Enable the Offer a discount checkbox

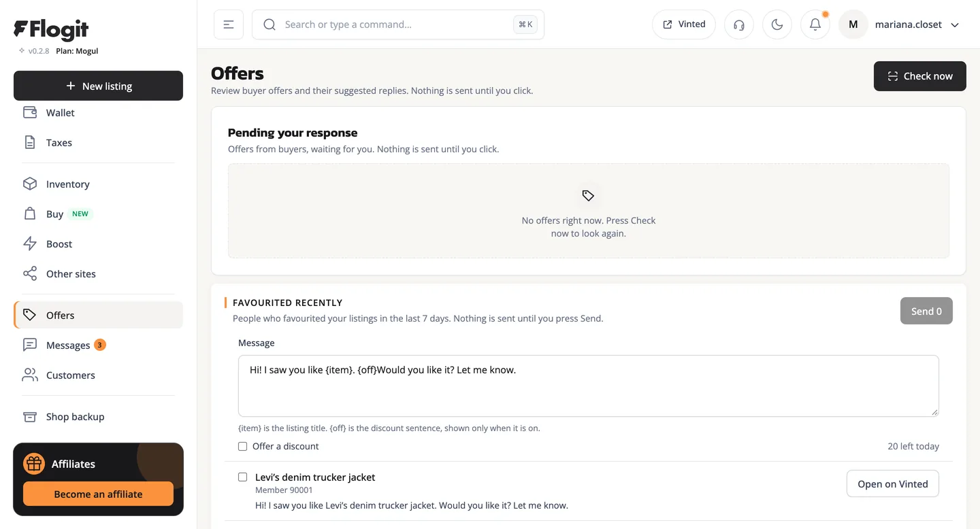point(242,447)
